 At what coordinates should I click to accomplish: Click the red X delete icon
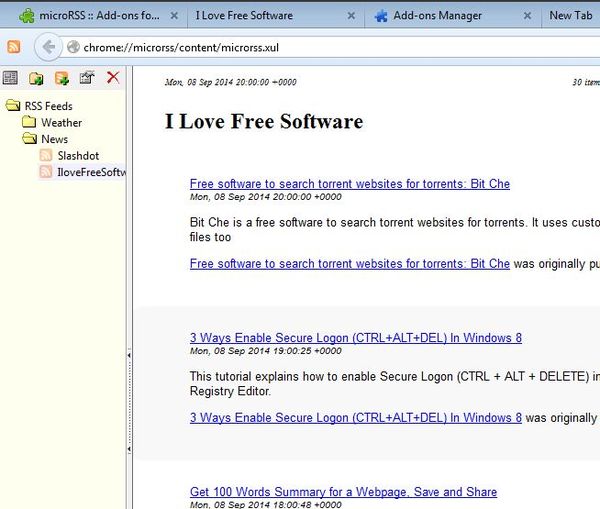click(113, 78)
